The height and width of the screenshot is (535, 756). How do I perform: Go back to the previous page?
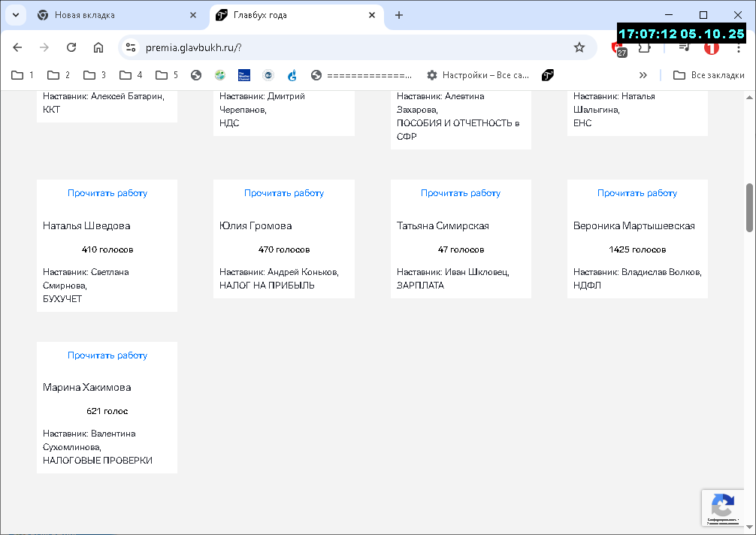click(17, 47)
